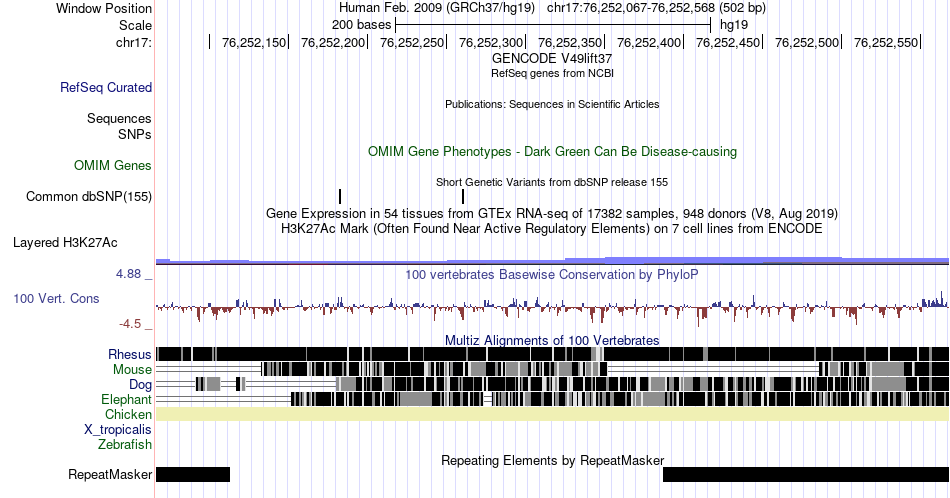Select the Elephant alignment row label
This screenshot has width=950, height=498.
click(x=127, y=399)
